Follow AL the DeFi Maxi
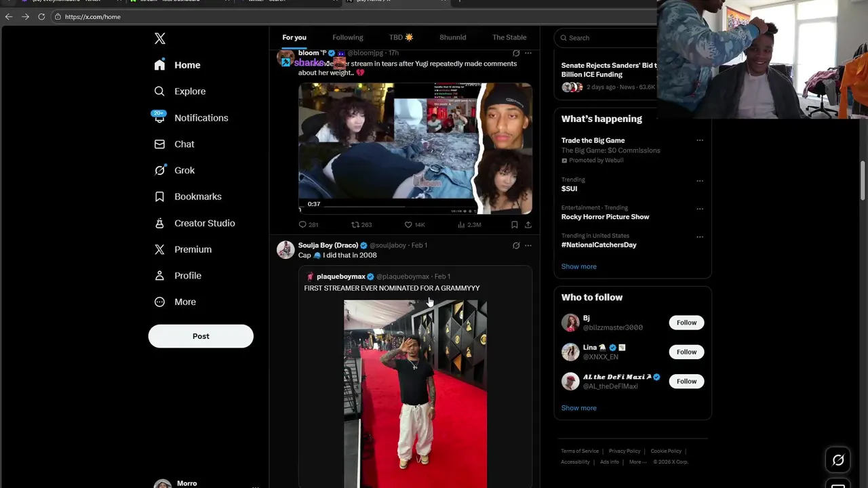The width and height of the screenshot is (868, 488). tap(686, 381)
